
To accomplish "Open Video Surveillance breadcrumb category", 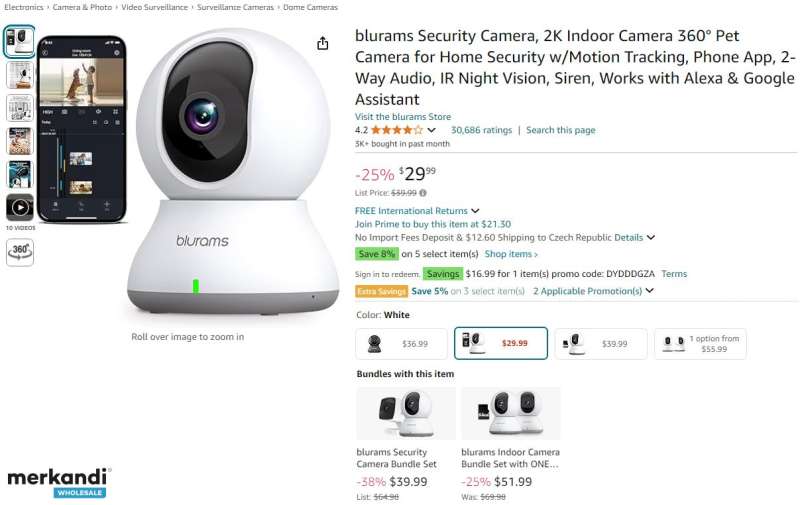I will pyautogui.click(x=155, y=7).
